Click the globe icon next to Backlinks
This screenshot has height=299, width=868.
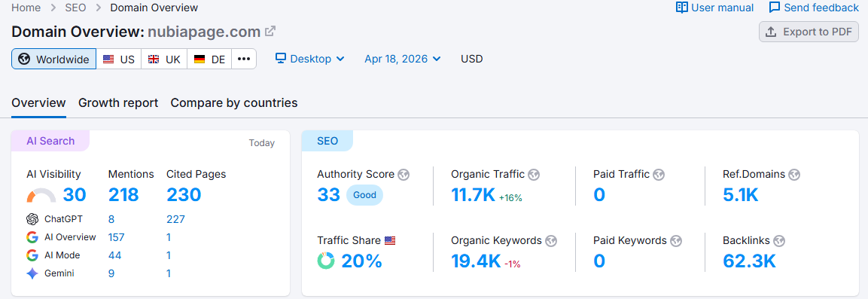779,241
